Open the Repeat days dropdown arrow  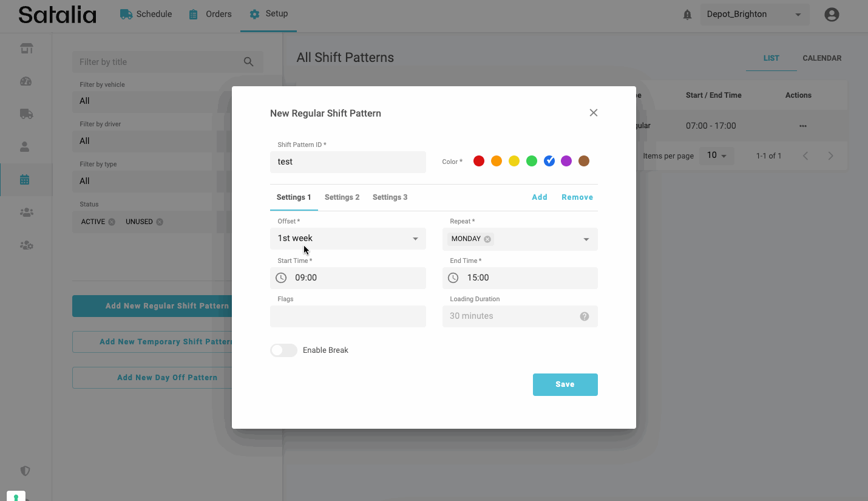pos(586,239)
